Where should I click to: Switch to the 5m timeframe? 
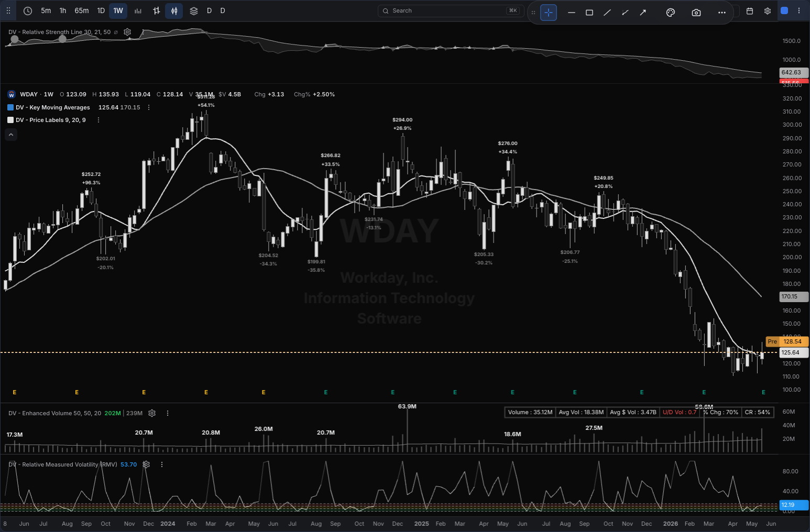[x=46, y=10]
